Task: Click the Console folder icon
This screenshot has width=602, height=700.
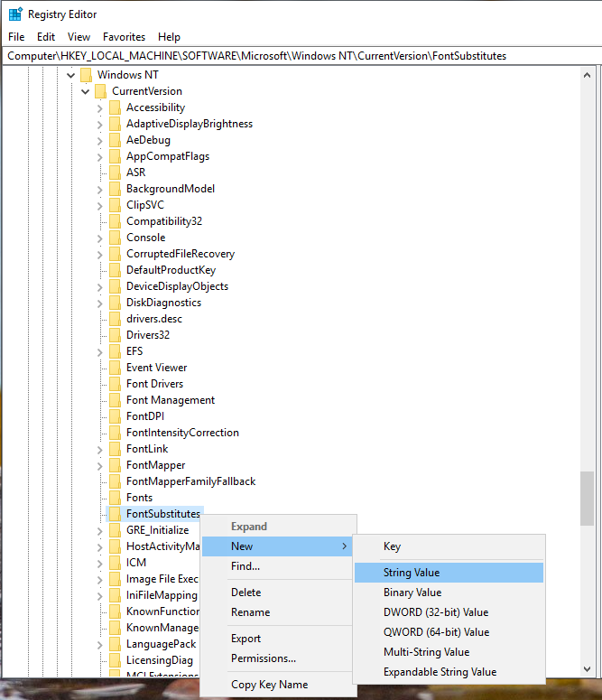Action: pyautogui.click(x=116, y=238)
